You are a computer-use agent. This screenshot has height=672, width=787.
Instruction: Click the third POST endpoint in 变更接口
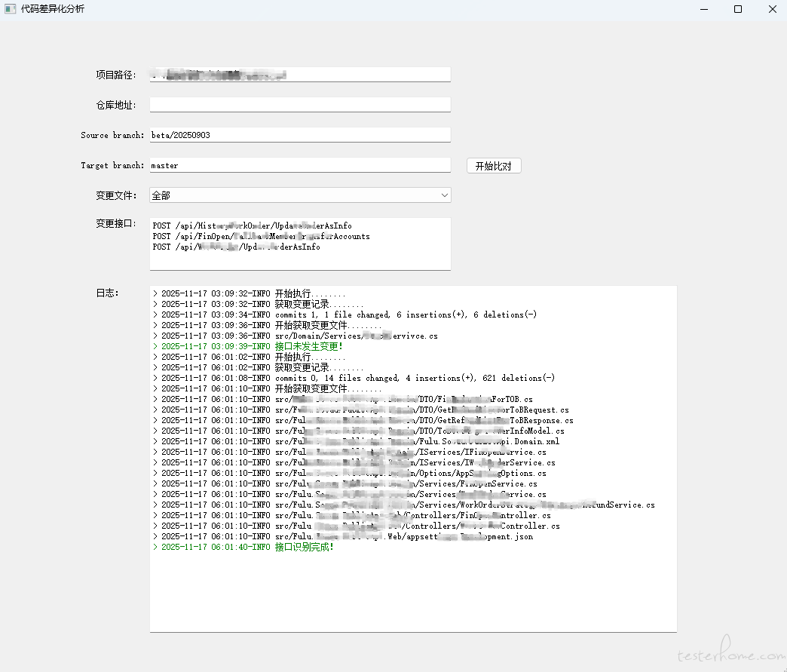tap(236, 247)
